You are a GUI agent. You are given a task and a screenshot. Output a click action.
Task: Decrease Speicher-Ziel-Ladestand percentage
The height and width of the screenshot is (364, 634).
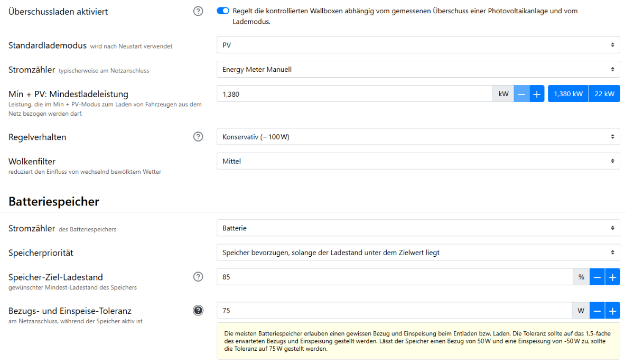point(597,277)
